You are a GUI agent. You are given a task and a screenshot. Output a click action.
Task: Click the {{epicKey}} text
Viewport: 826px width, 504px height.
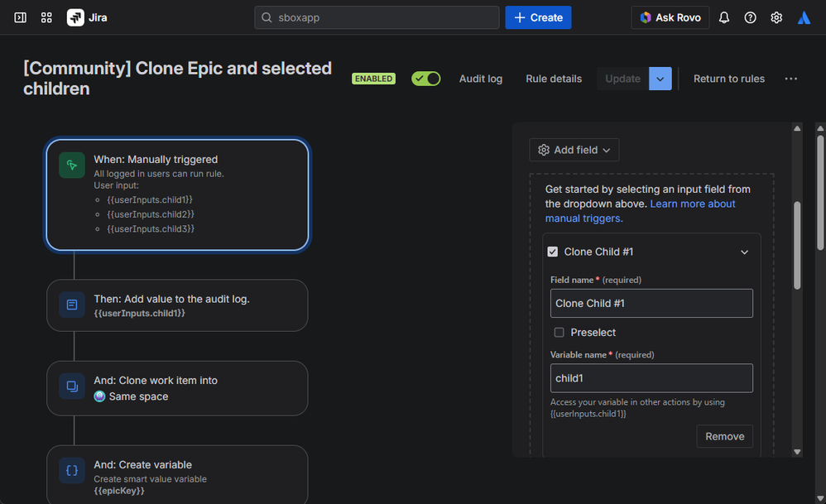click(x=119, y=491)
